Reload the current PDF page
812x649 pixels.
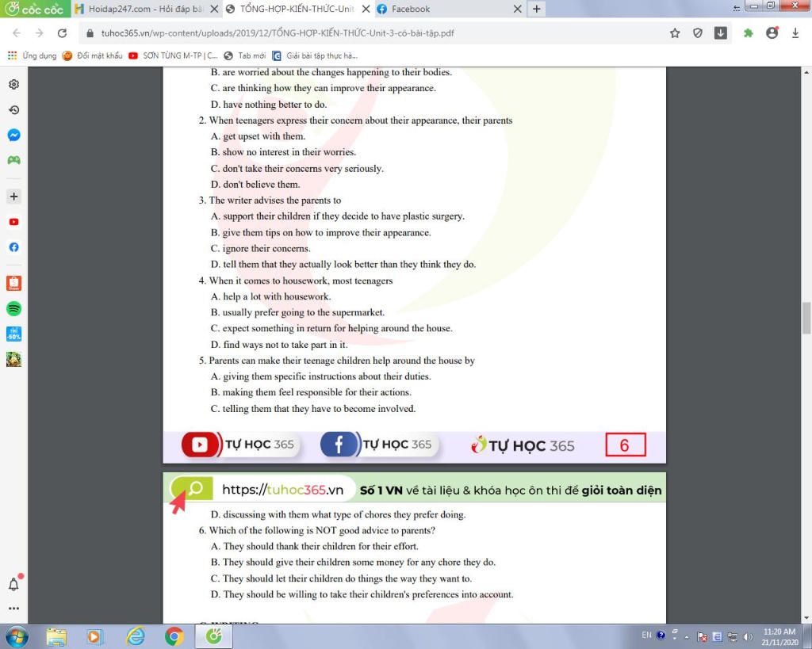(x=62, y=33)
